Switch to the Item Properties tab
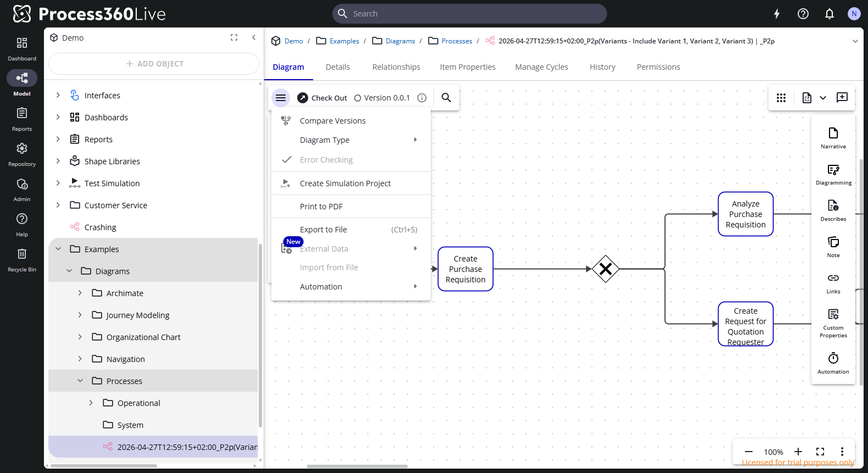868x473 pixels. [468, 67]
